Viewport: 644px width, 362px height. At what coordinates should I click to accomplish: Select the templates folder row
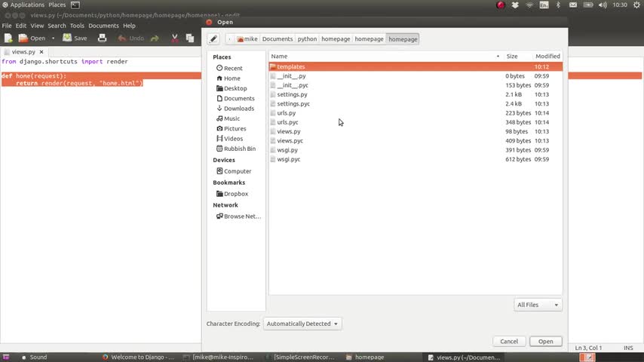coord(416,66)
